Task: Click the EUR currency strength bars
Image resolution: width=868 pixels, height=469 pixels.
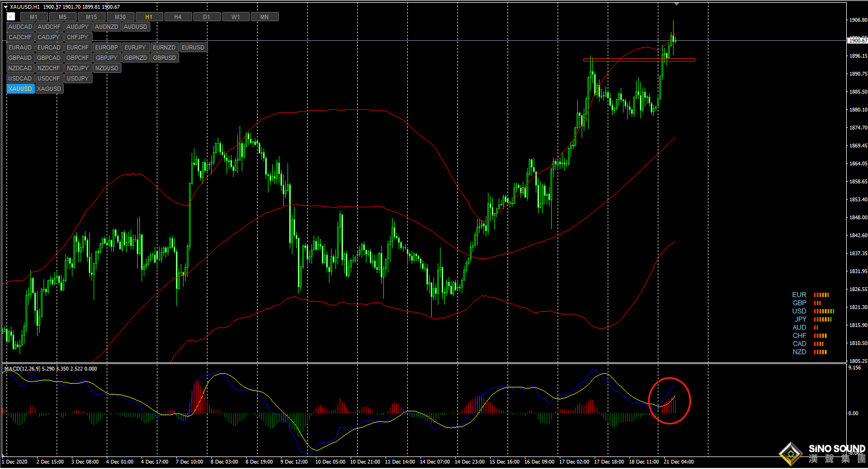Action: pyautogui.click(x=821, y=295)
